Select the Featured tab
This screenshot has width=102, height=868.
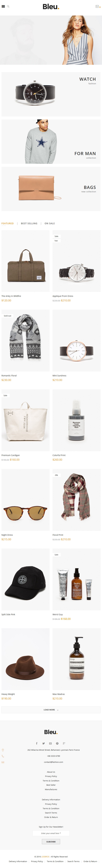(x=7, y=223)
